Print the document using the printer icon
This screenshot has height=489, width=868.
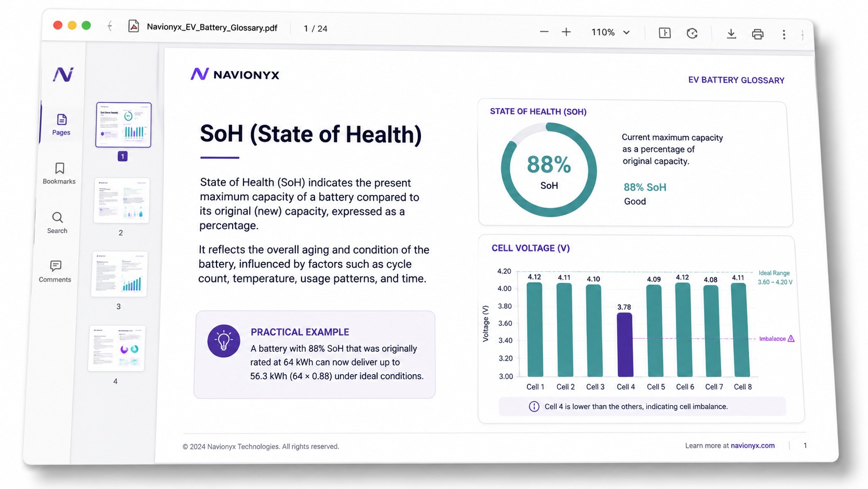click(x=757, y=34)
